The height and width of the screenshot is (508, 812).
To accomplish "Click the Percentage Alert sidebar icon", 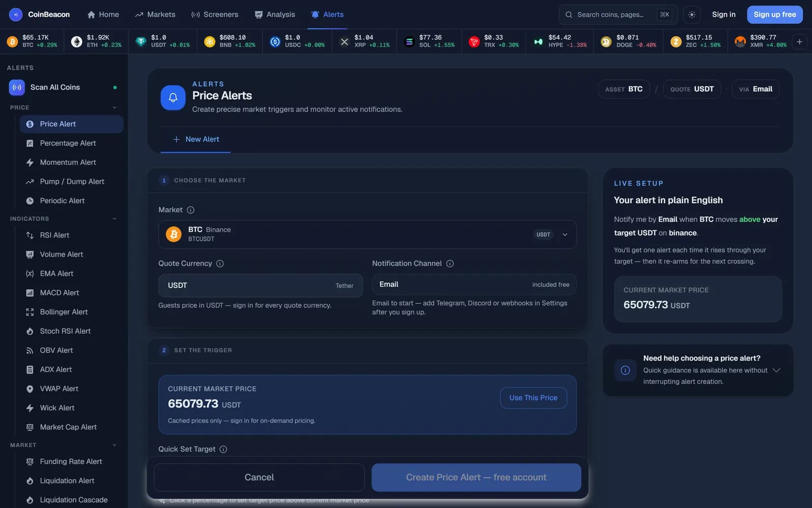I will [30, 143].
